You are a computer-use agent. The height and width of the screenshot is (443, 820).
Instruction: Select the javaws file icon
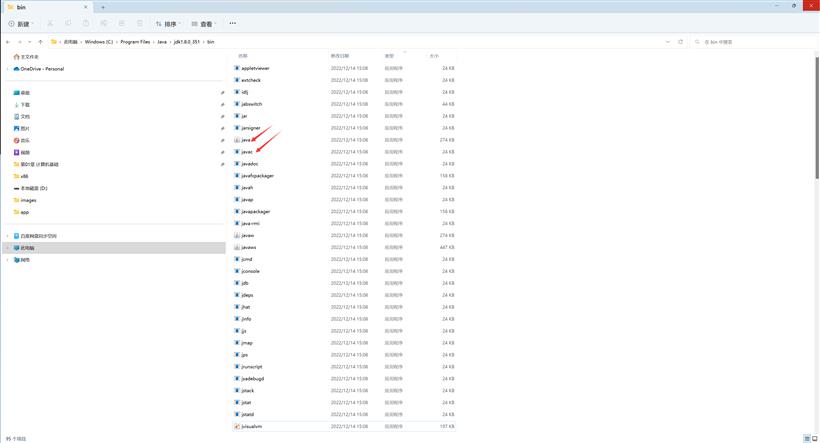pos(237,247)
